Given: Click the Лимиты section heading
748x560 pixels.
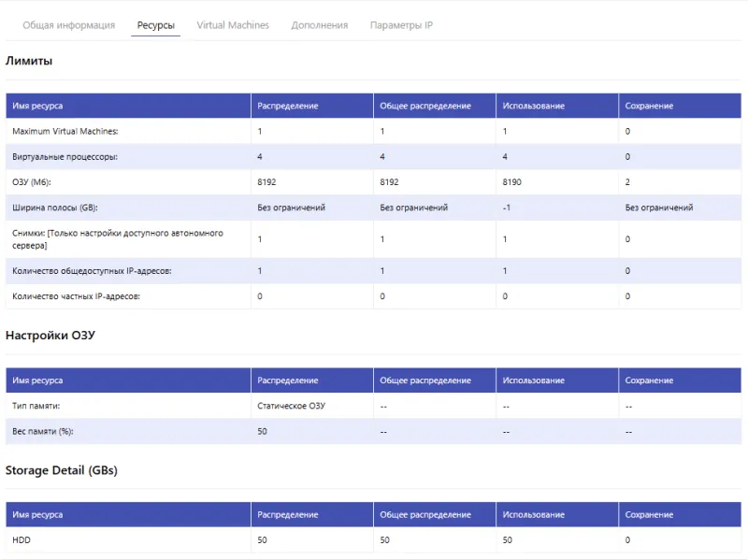Looking at the screenshot, I should click(x=29, y=61).
